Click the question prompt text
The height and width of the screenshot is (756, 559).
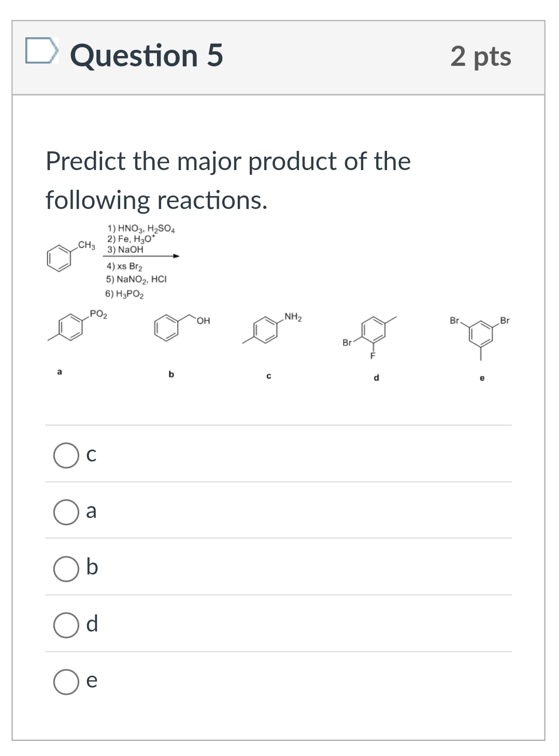coord(228,179)
